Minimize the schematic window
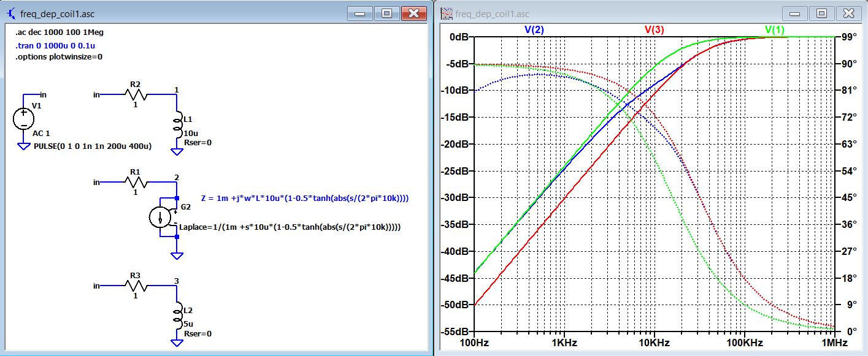The height and width of the screenshot is (356, 868). [360, 13]
